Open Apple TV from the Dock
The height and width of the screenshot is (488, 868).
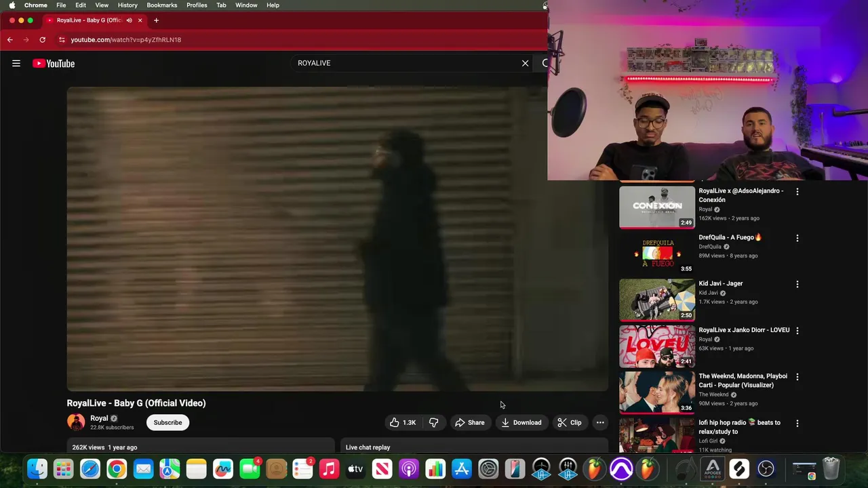tap(355, 468)
